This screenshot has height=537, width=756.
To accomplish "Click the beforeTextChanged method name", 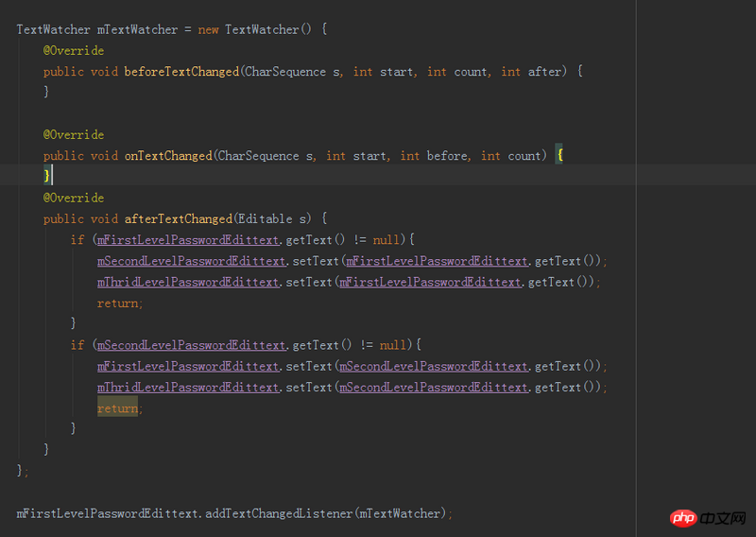I will [x=181, y=72].
